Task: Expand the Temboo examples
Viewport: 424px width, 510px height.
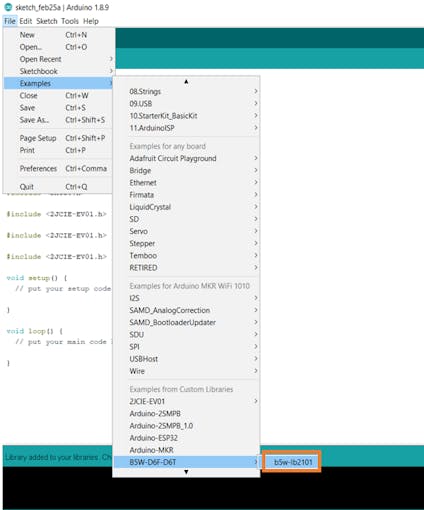Action: click(186, 256)
